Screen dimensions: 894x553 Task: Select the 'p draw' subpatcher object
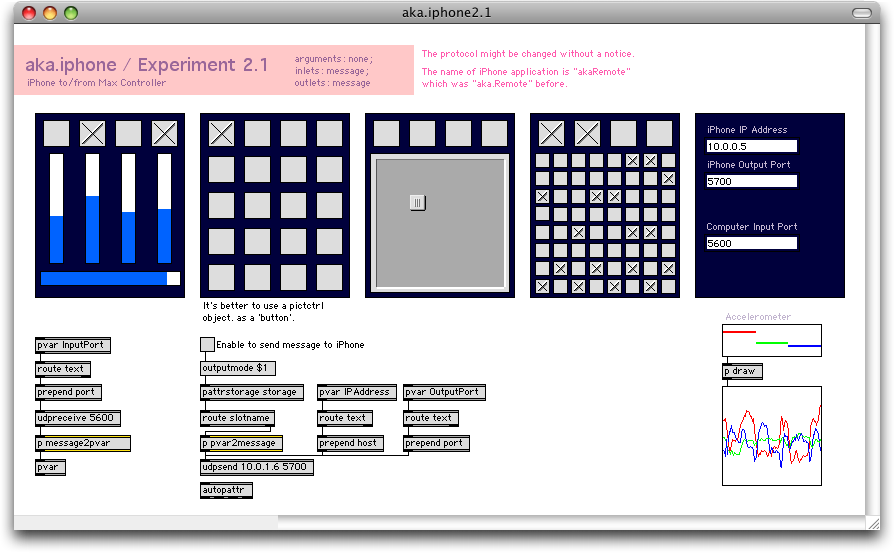[x=742, y=371]
